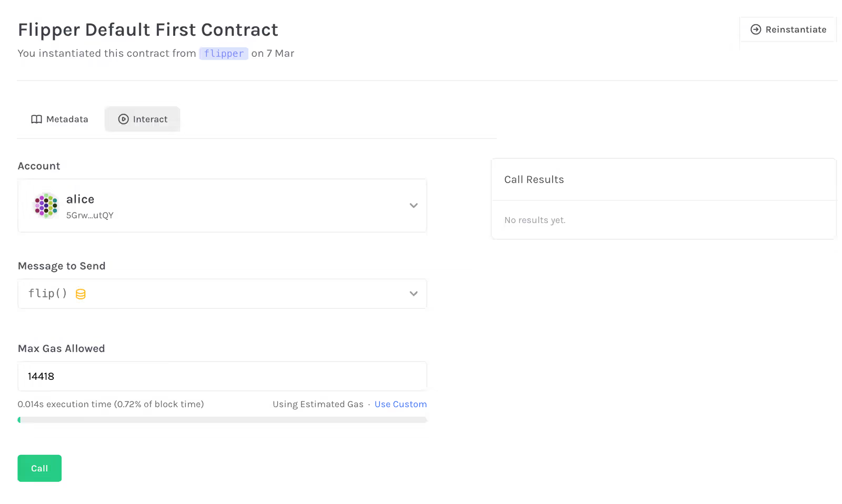The width and height of the screenshot is (842, 504).
Task: Open the flipper code link
Action: [224, 54]
